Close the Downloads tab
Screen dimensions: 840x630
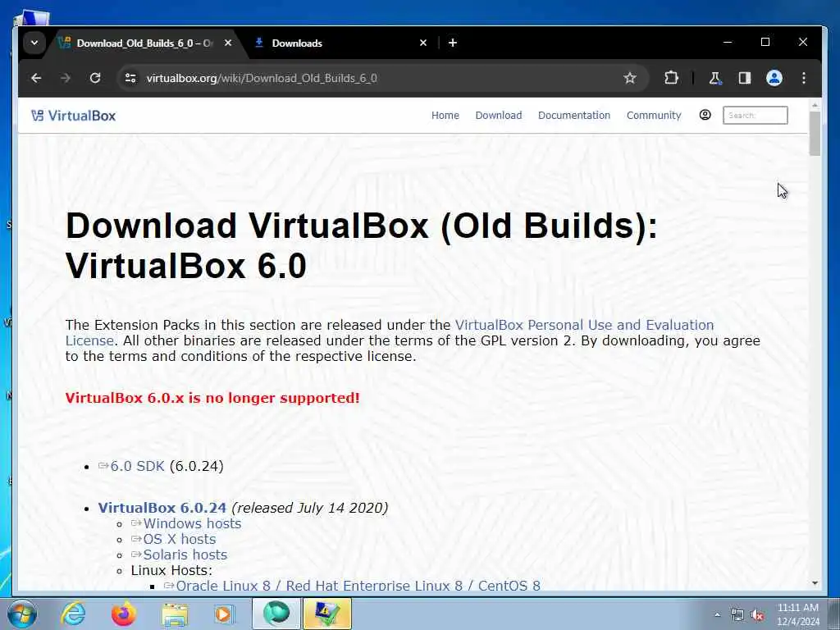click(423, 43)
